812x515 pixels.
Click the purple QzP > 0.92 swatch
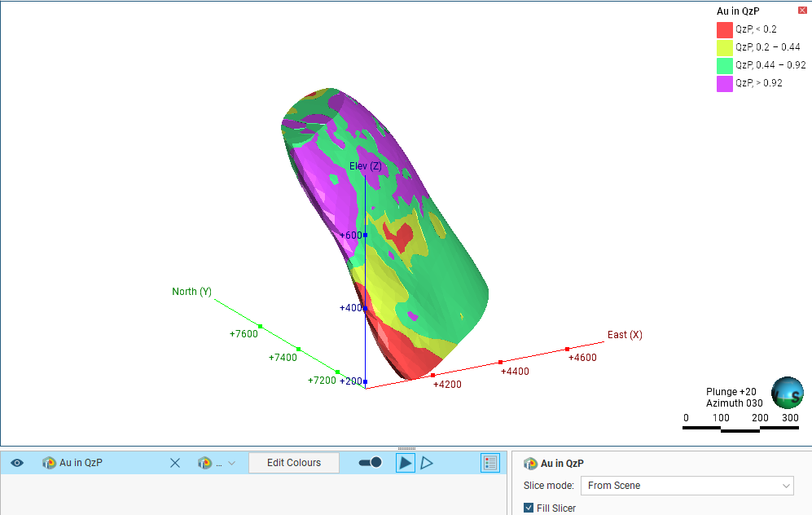pos(724,83)
